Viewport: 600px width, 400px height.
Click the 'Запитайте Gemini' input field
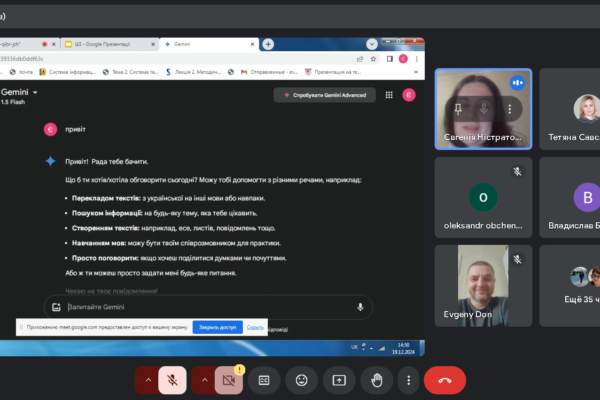pos(209,307)
